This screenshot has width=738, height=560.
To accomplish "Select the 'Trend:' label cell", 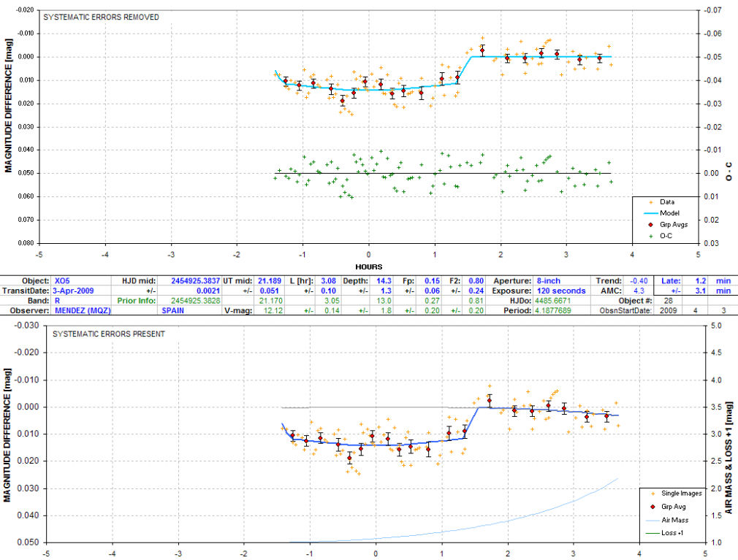I will pyautogui.click(x=609, y=280).
